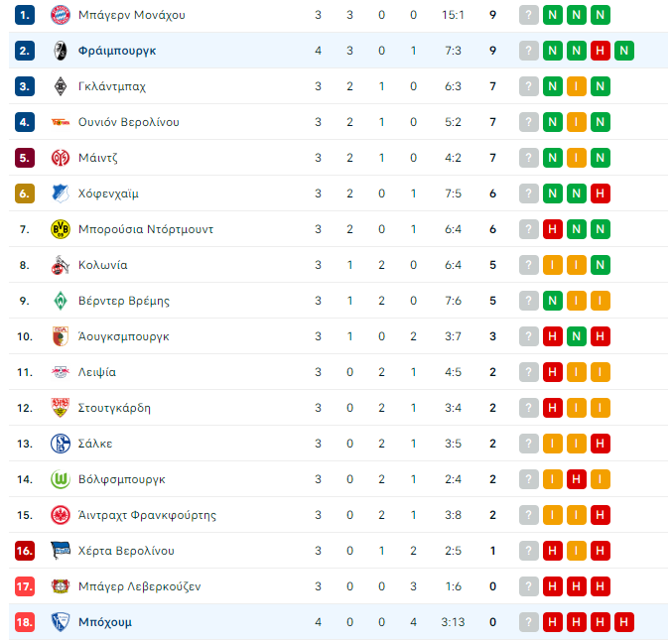Image resolution: width=672 pixels, height=642 pixels.
Task: Open the Borussia Dortmund BVB badge
Action: pos(60,229)
